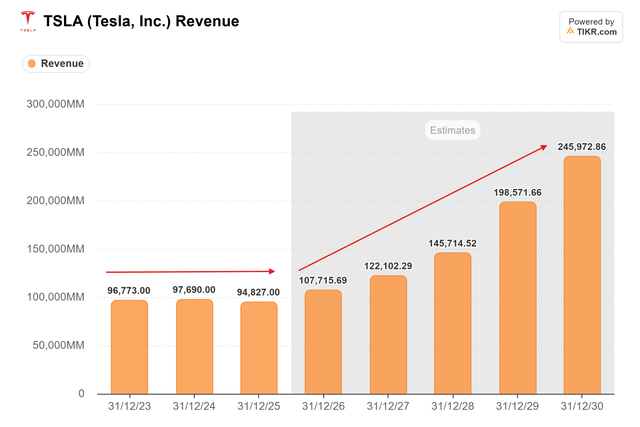
Task: Click the 31/12/27 date label
Action: (x=388, y=406)
